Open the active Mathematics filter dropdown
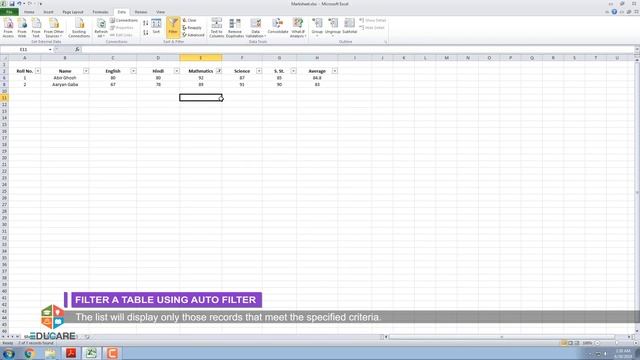Screen dimensions: 640x360 [x=219, y=71]
